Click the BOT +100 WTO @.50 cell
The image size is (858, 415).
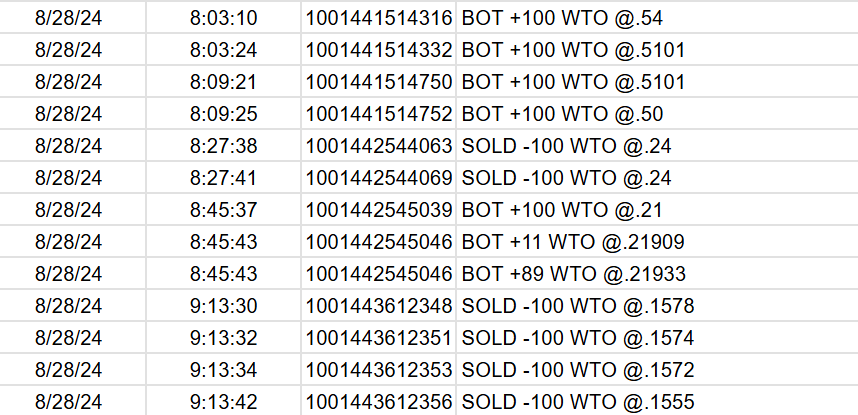coord(562,114)
